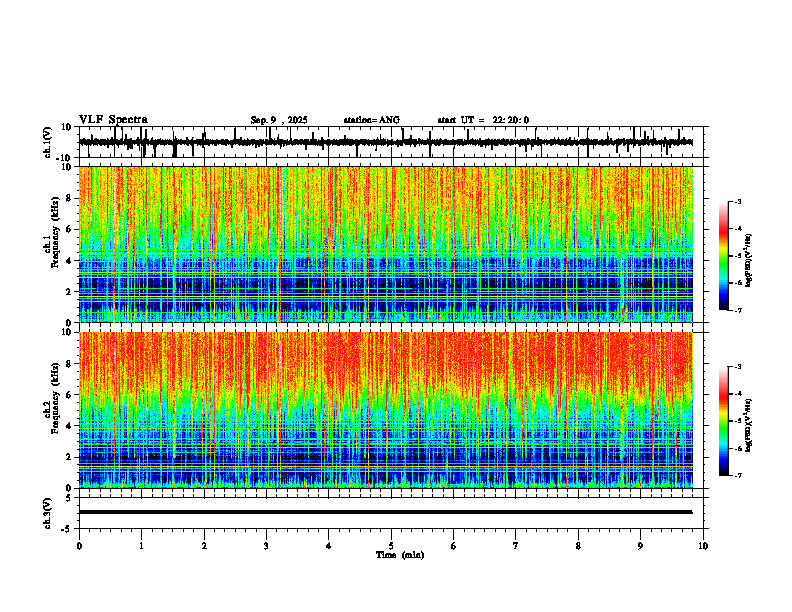Click the ch.2 color bar log(PSD) label
Viewport: 792px width, 612px height.
(748, 425)
